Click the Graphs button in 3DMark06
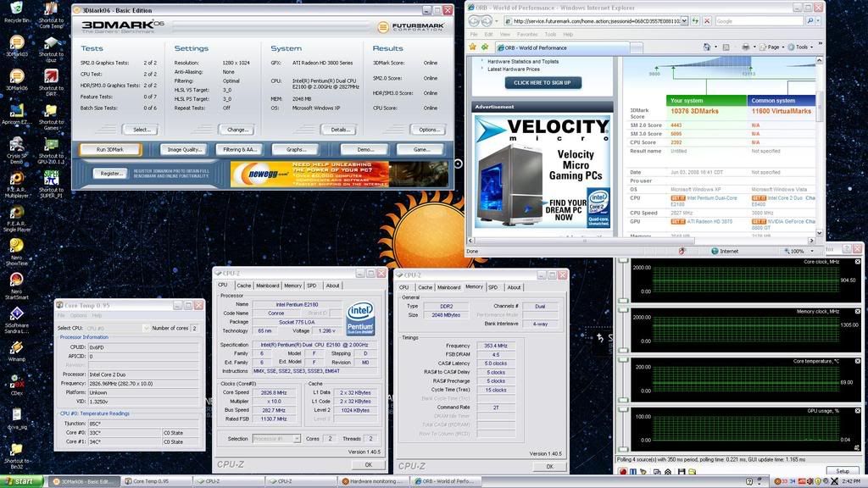This screenshot has width=868, height=488. (x=296, y=149)
